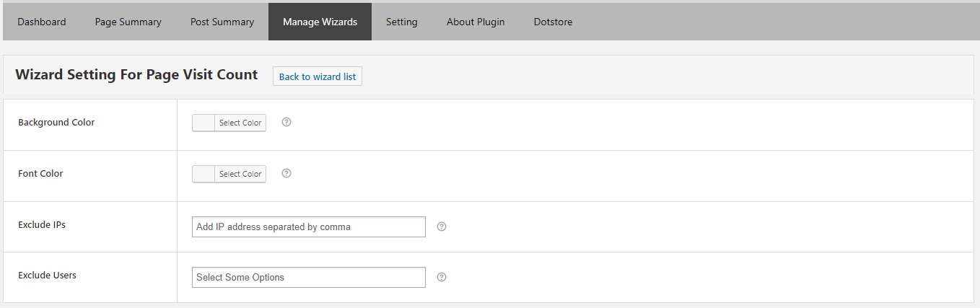Click help icon beside Exclude Users field

coord(442,277)
